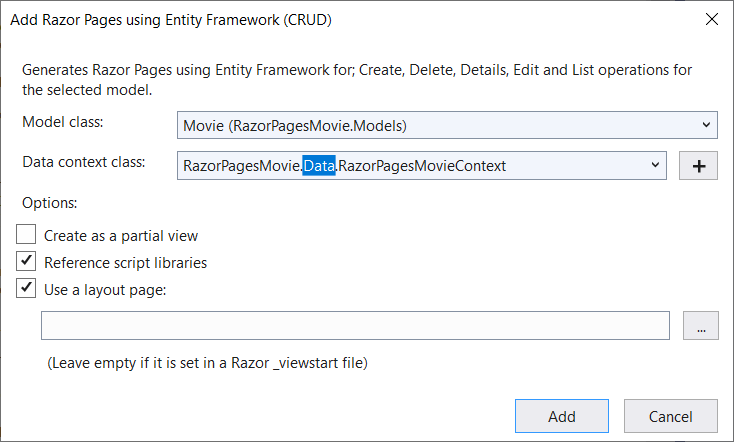Toggle the Use a layout page checkbox

click(28, 290)
